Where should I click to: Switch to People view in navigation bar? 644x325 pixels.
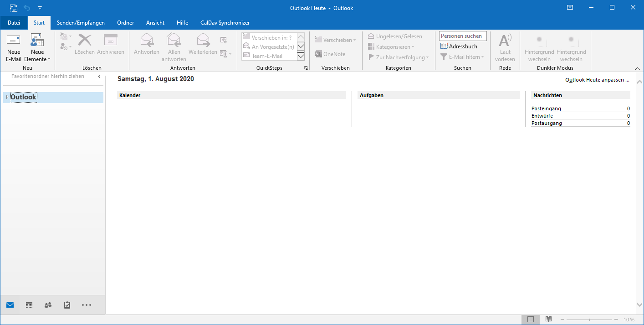48,305
